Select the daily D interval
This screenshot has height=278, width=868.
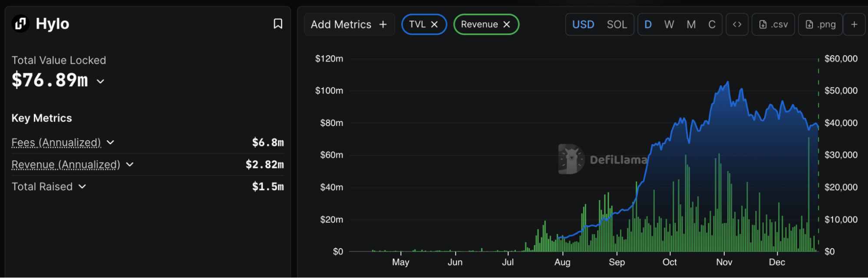pos(648,25)
